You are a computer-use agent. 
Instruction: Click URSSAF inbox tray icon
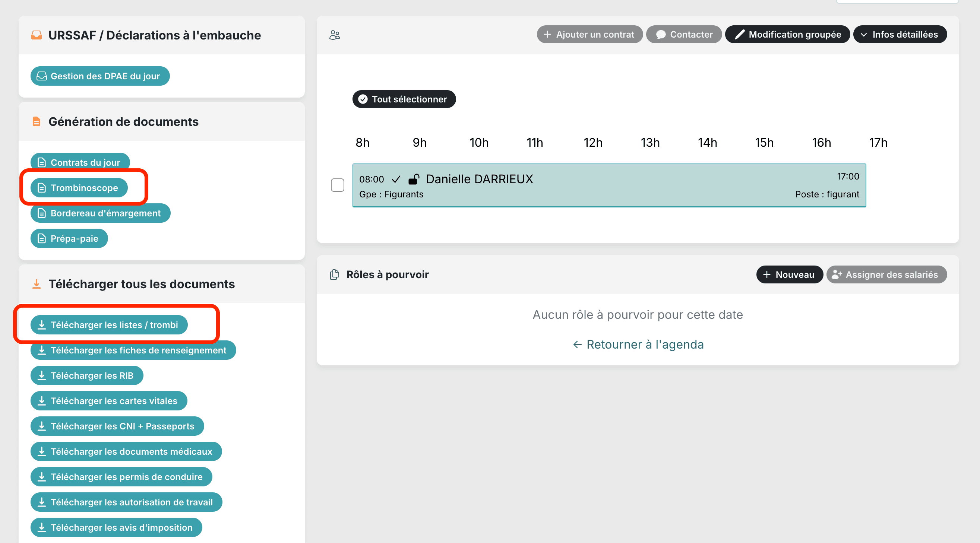(37, 35)
